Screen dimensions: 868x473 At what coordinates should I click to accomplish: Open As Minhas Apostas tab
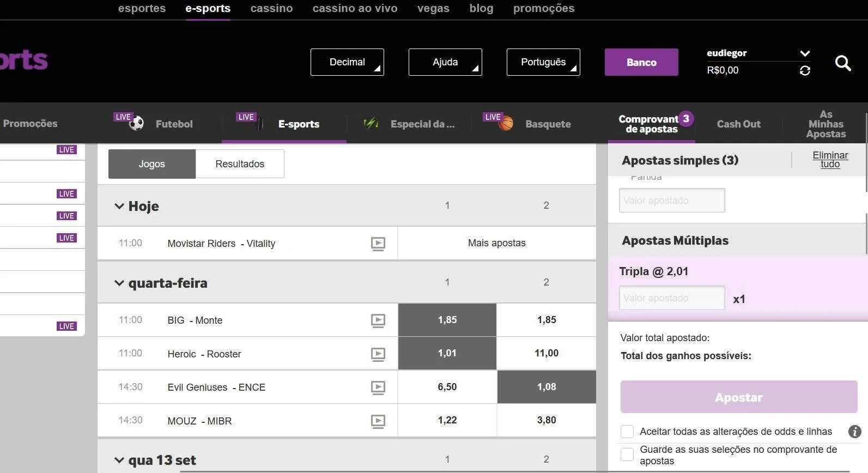[825, 124]
